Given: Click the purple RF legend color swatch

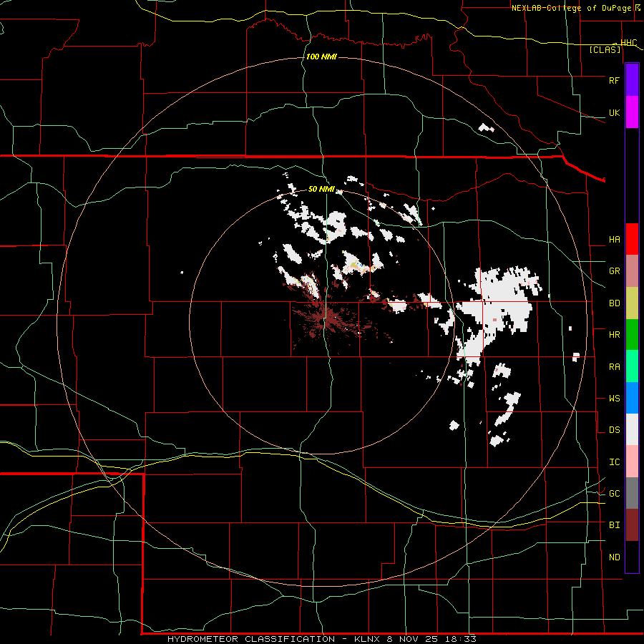Looking at the screenshot, I should click(x=632, y=80).
